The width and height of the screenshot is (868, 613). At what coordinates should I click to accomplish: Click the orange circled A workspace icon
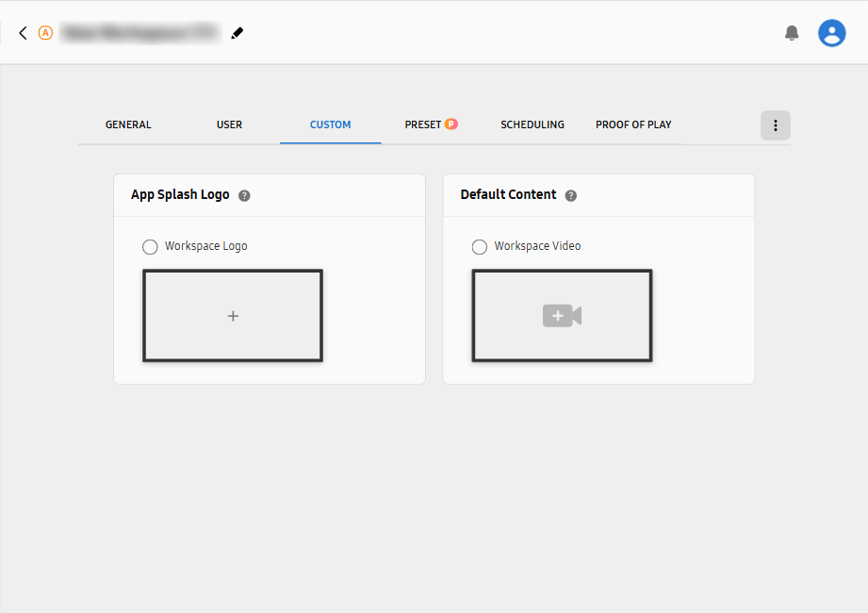[45, 33]
